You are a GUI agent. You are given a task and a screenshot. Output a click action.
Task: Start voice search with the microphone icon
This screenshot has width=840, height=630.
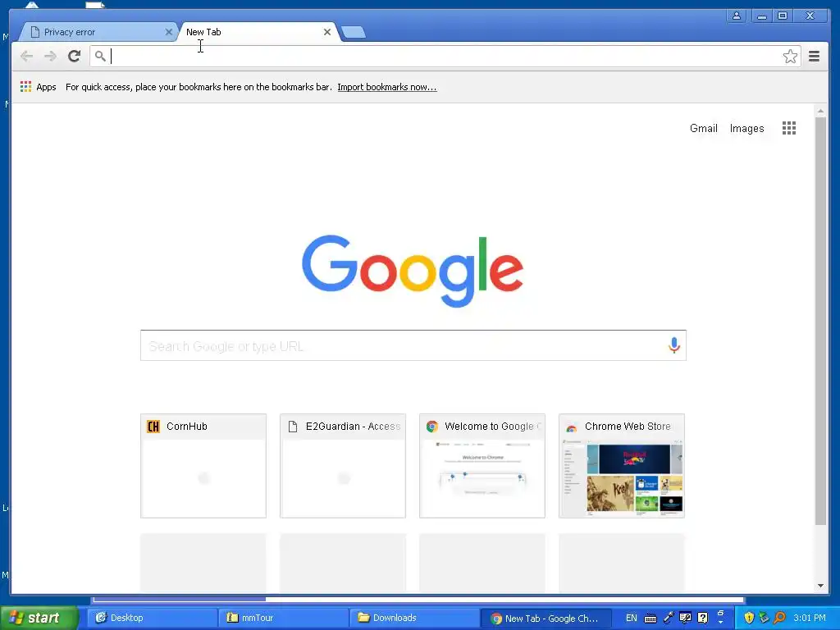674,345
